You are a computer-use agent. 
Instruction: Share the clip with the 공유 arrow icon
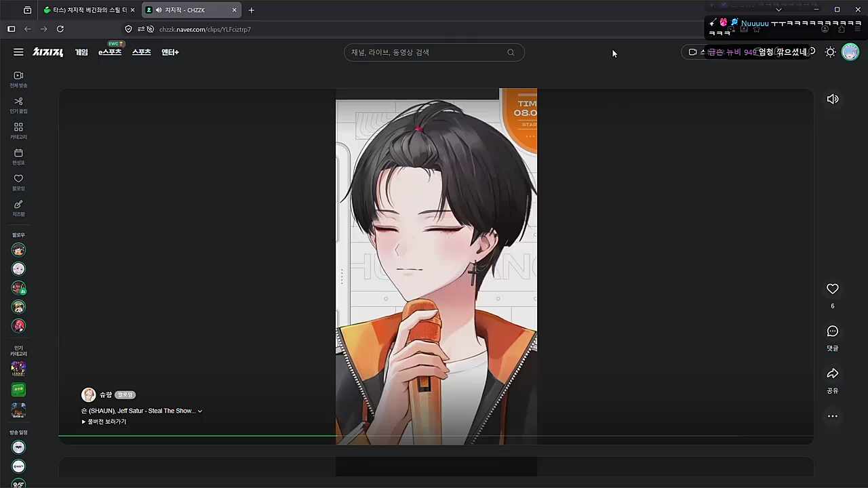tap(833, 373)
